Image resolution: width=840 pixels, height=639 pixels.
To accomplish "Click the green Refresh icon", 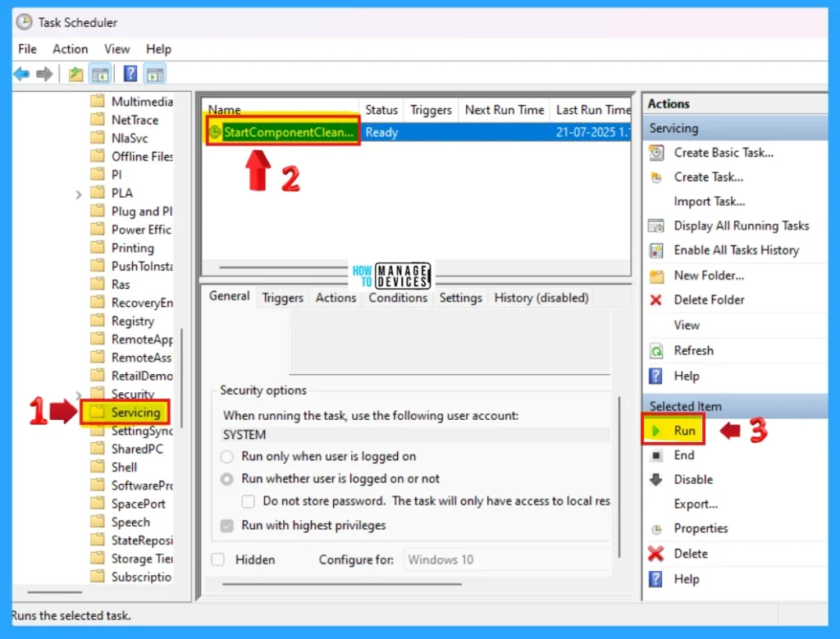I will pos(656,351).
